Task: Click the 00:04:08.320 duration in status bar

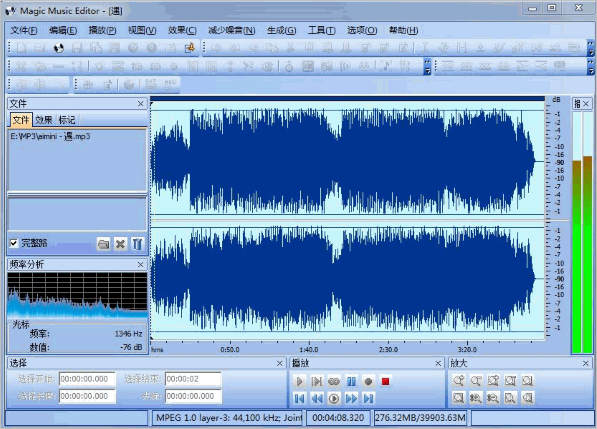Action: [x=338, y=418]
